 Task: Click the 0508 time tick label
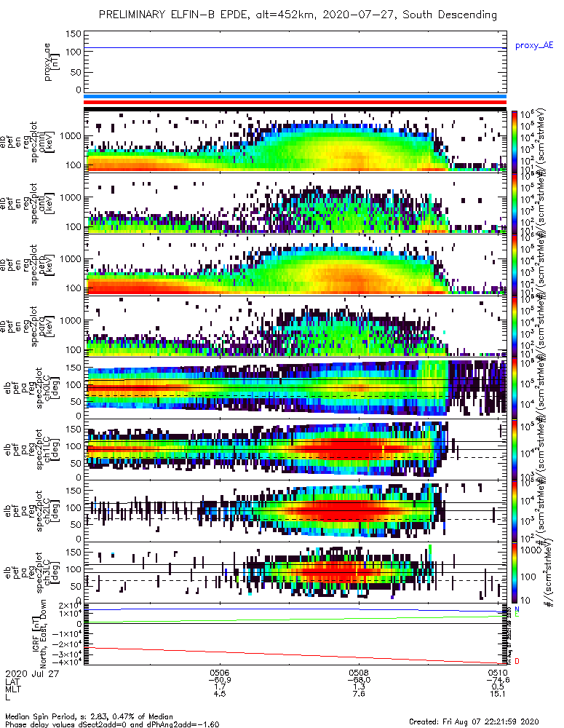[359, 672]
